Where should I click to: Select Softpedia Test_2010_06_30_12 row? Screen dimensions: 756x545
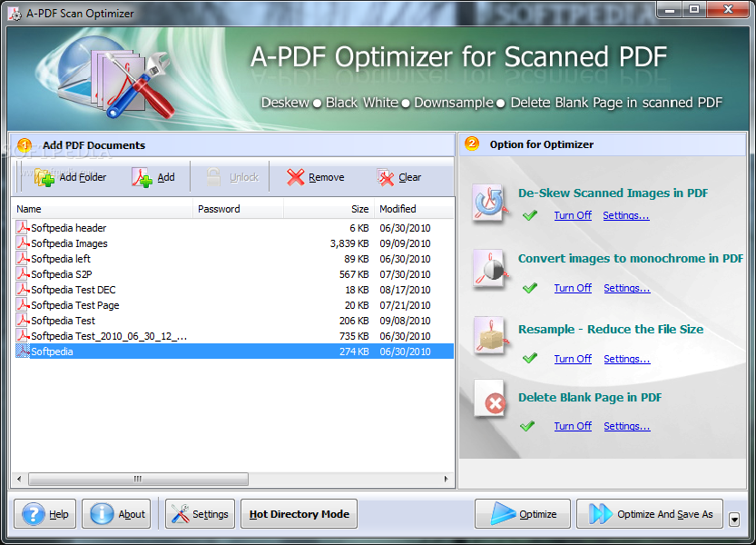pyautogui.click(x=233, y=336)
